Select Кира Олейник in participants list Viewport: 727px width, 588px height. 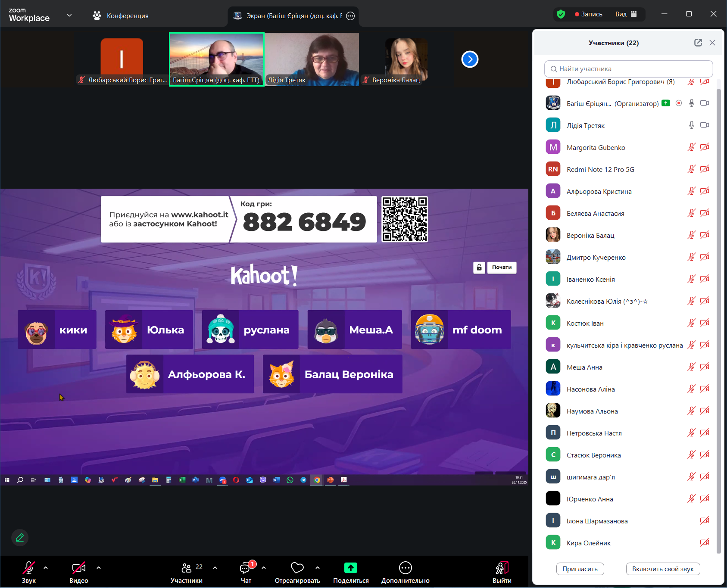[627, 543]
